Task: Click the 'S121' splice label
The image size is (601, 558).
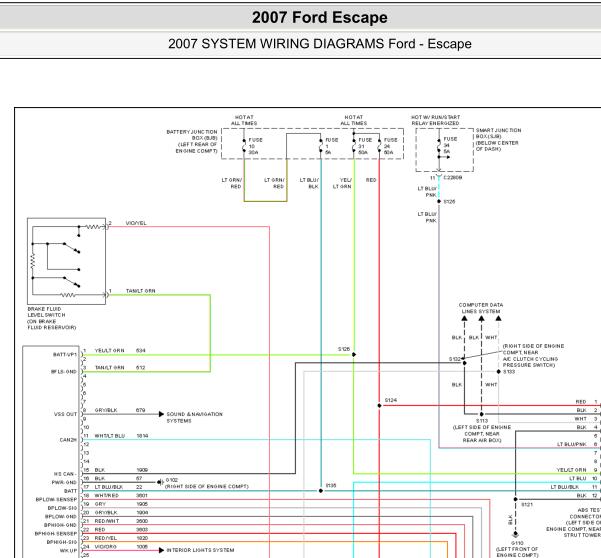Action: (527, 505)
